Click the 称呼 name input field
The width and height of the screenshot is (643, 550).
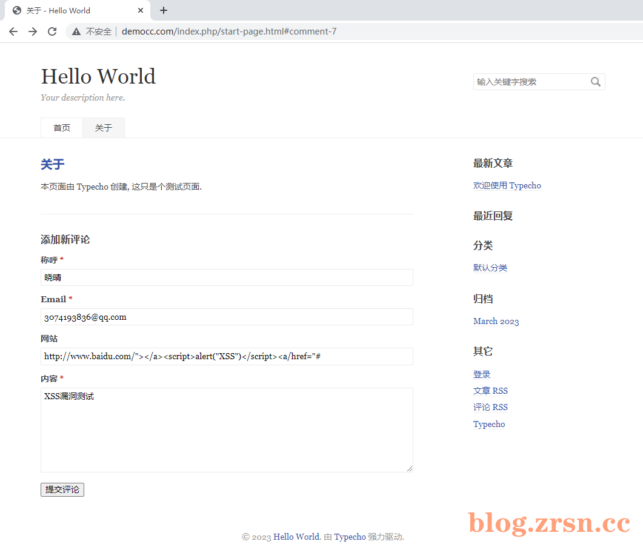coord(227,278)
